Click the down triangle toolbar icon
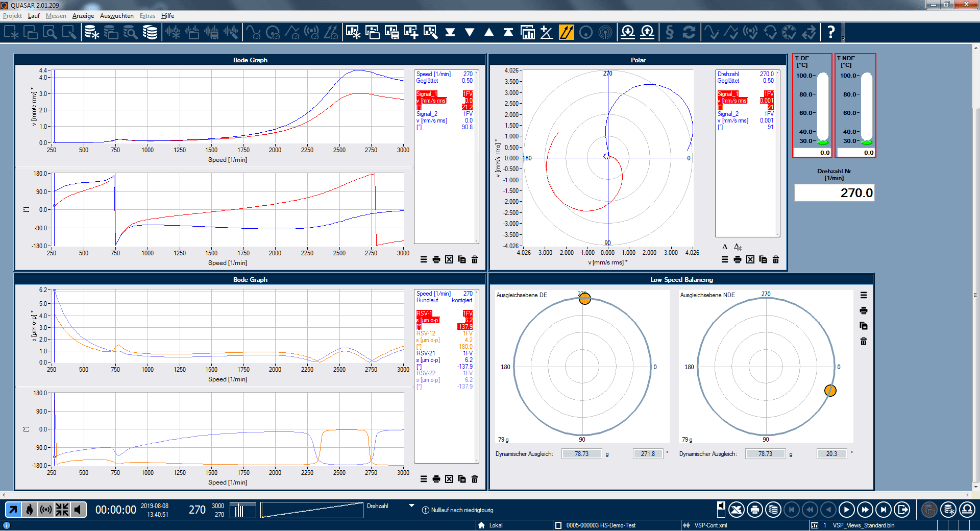Image resolution: width=980 pixels, height=531 pixels. [470, 33]
